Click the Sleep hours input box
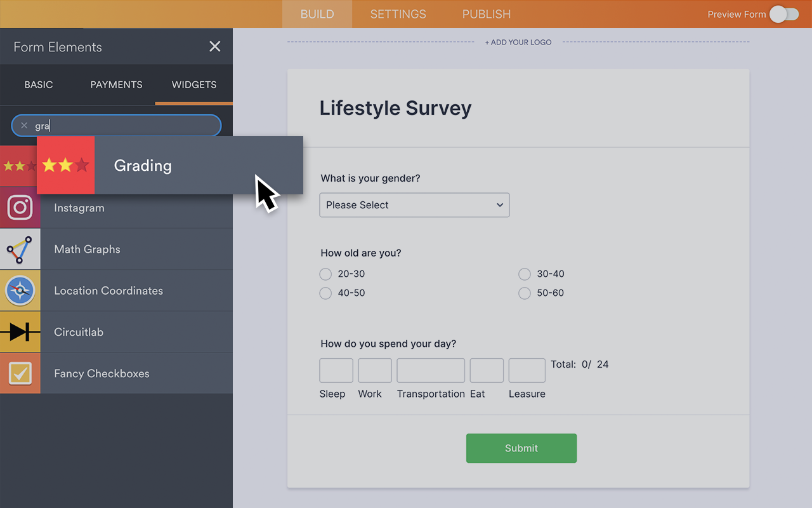The width and height of the screenshot is (812, 508). tap(336, 370)
